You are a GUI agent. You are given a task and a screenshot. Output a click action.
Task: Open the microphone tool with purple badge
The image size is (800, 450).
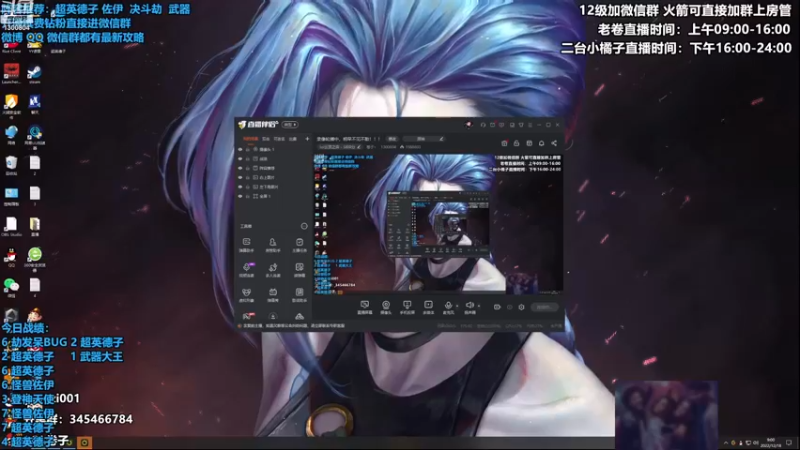tap(246, 269)
